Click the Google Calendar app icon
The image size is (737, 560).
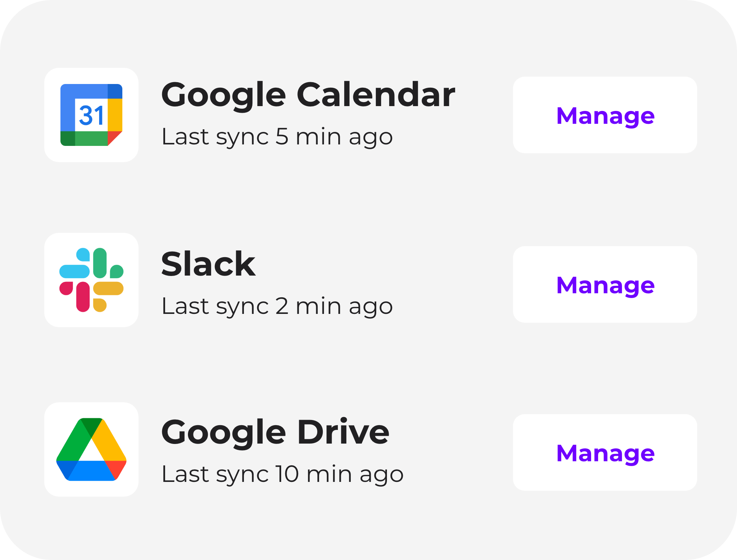(91, 115)
